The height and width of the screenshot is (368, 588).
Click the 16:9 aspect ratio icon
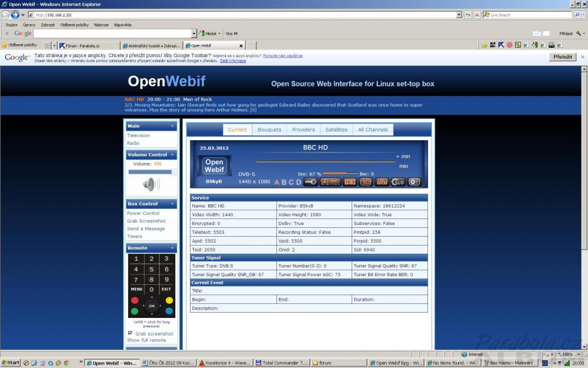click(350, 182)
